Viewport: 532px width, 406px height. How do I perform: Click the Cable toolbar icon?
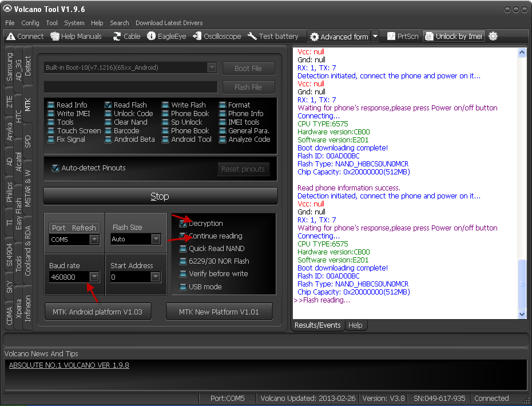point(117,36)
